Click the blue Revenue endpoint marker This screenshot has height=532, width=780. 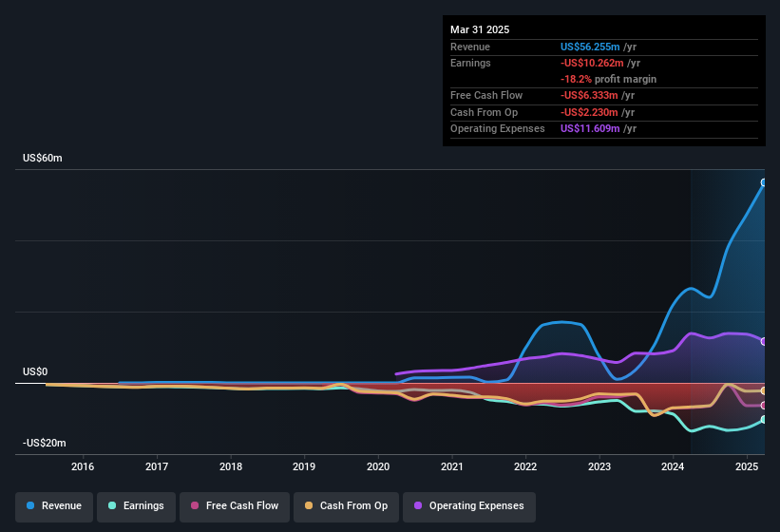[764, 183]
